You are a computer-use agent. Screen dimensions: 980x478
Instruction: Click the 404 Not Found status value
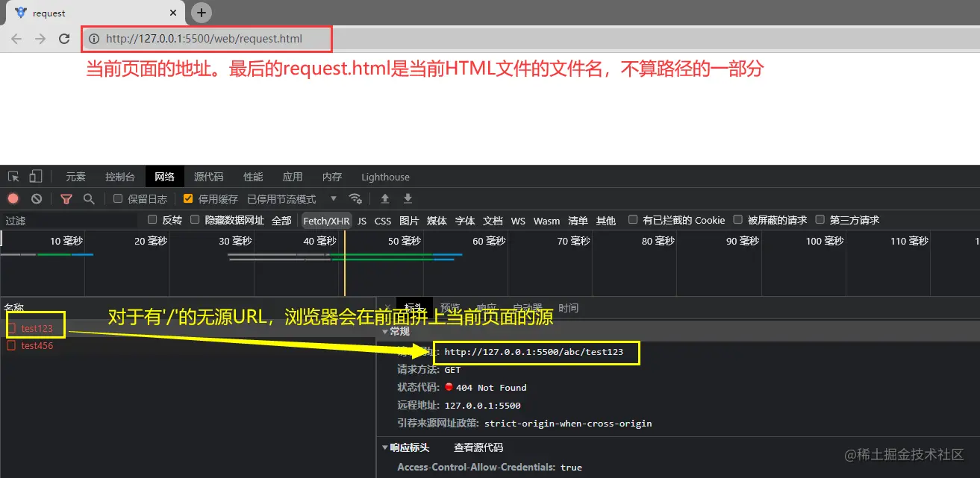[491, 388]
